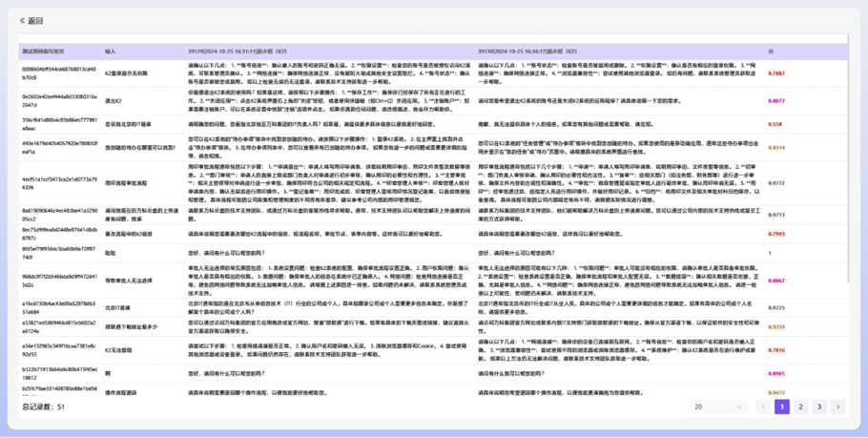Jump to page 2 in the pagination

click(x=800, y=407)
